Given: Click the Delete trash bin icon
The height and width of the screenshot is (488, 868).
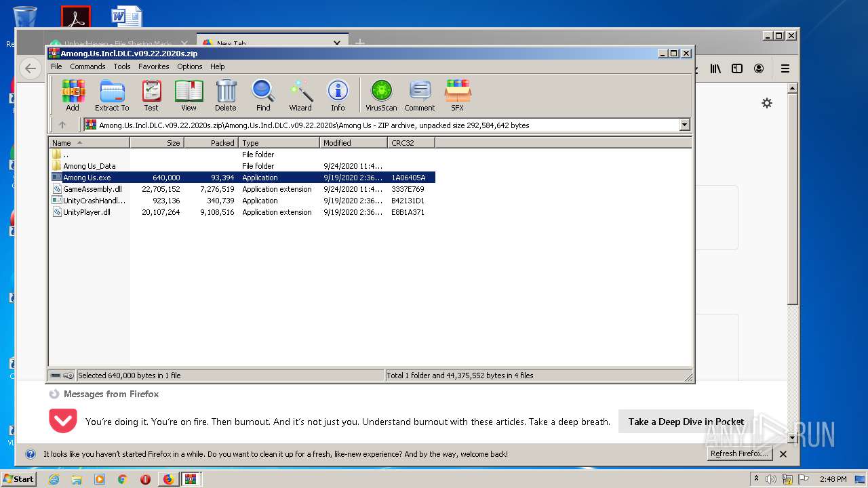Looking at the screenshot, I should (x=226, y=96).
